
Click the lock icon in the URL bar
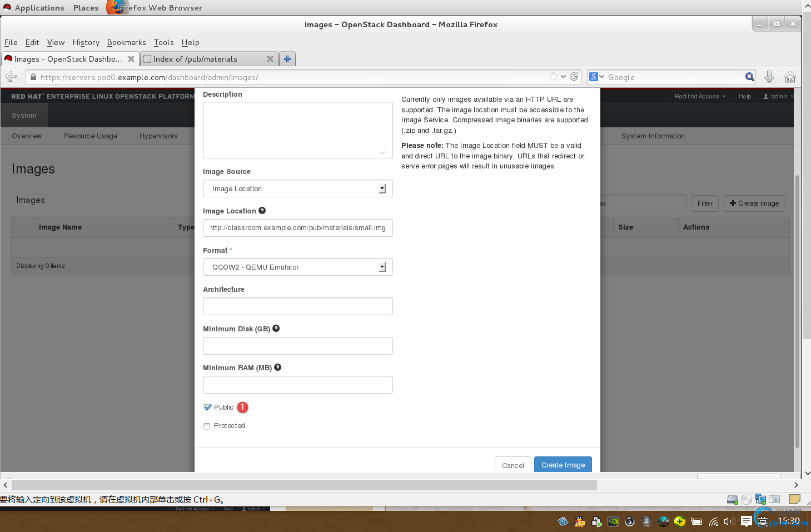click(x=33, y=77)
